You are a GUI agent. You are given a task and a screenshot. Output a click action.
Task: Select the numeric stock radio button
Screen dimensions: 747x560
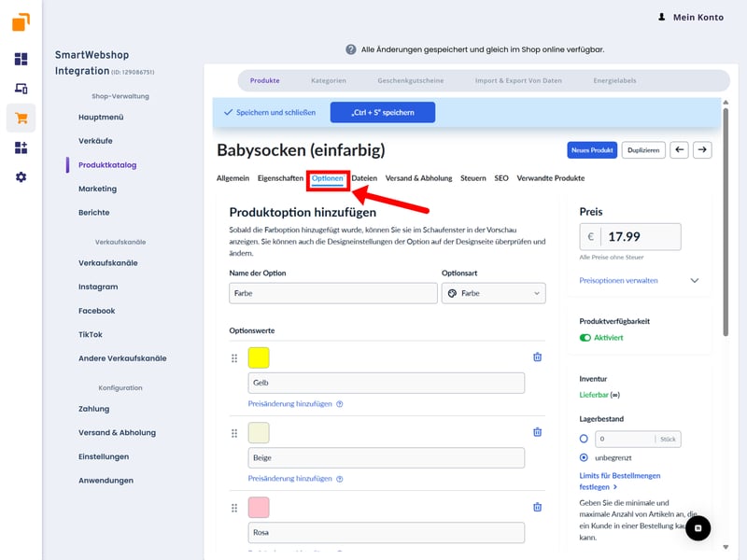coord(584,439)
